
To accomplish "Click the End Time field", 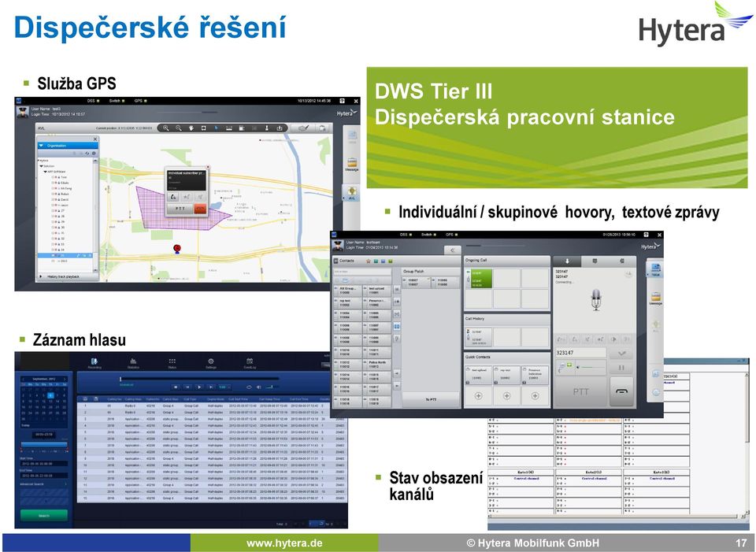I will pyautogui.click(x=44, y=476).
